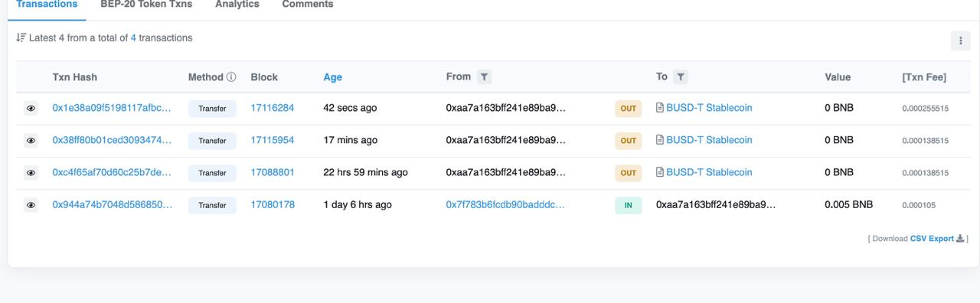Select To address 0xaa7a163bff241e89ba9 in bottom row

pyautogui.click(x=716, y=204)
